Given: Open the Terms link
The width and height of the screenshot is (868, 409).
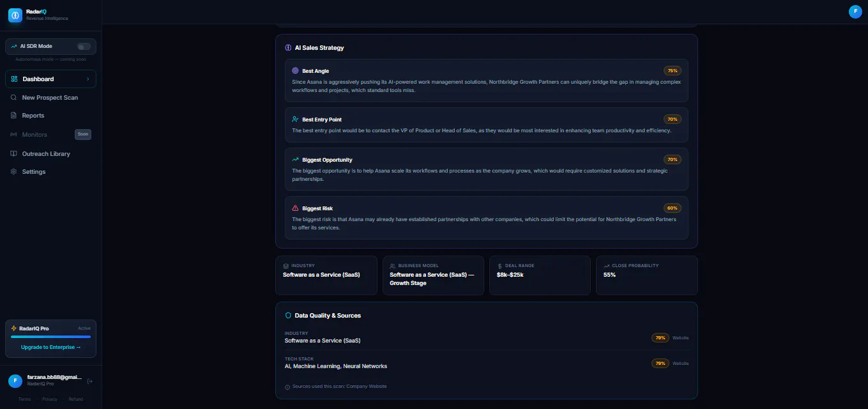Looking at the screenshot, I should pos(24,399).
